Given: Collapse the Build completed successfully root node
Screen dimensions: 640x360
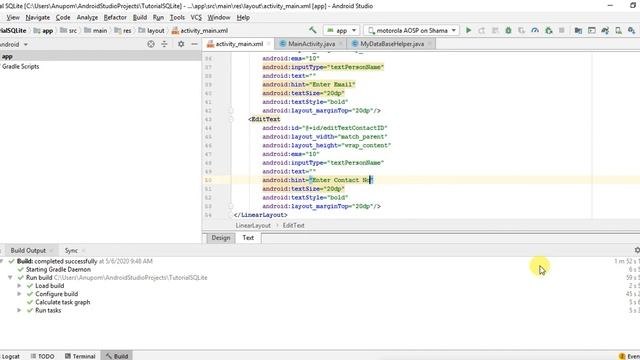Looking at the screenshot, I should pos(2,261).
